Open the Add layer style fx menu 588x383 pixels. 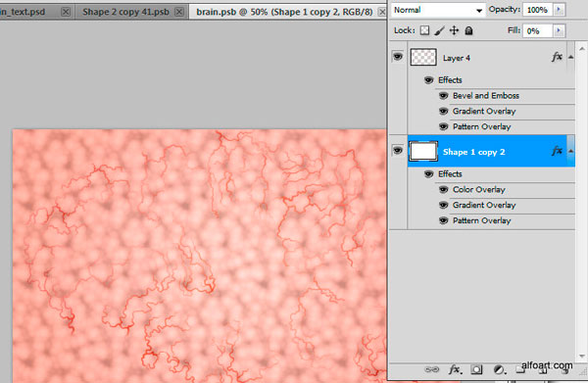point(456,369)
